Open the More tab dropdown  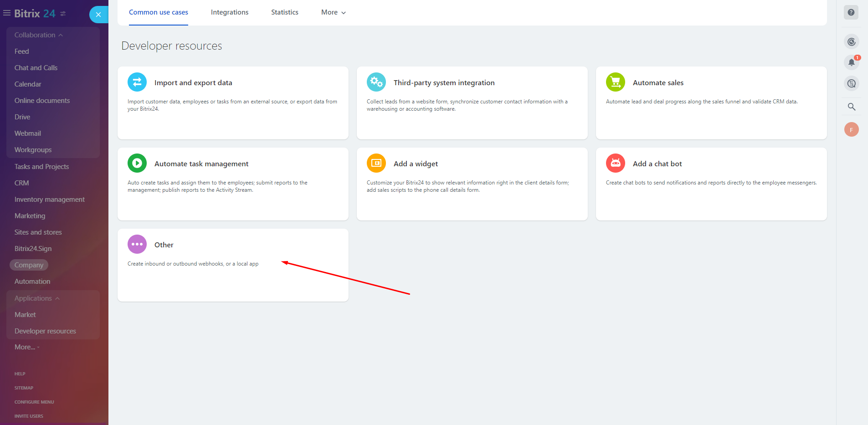pyautogui.click(x=333, y=12)
